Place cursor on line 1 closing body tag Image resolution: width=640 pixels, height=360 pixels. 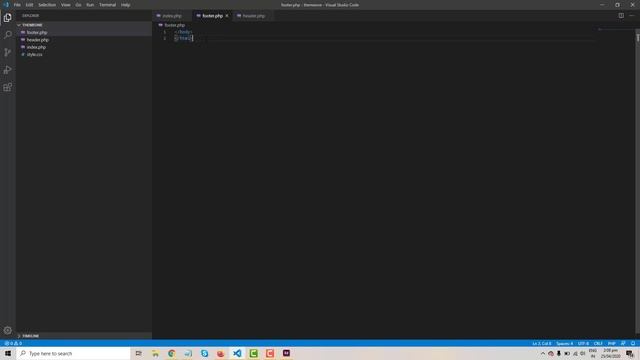[x=183, y=32]
